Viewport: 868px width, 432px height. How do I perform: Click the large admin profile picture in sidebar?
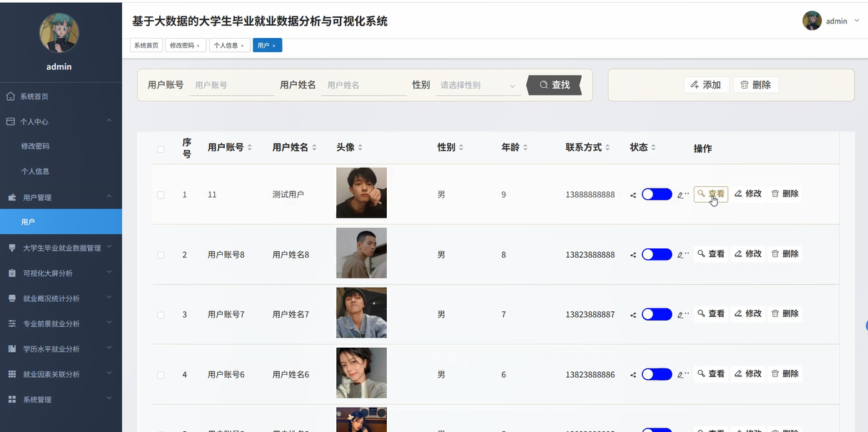59,33
